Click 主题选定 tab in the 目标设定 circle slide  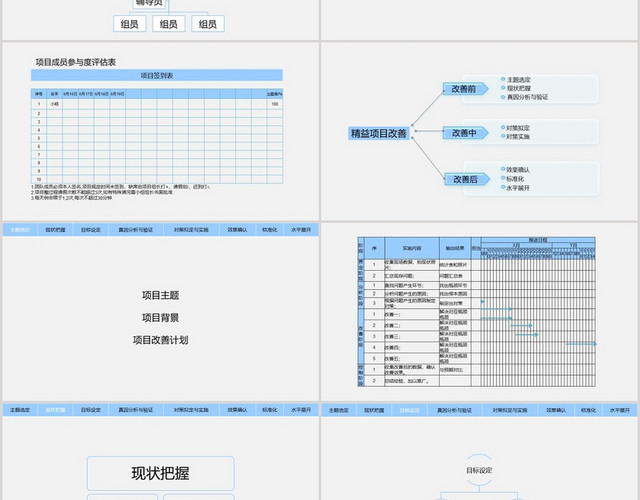coord(339,410)
